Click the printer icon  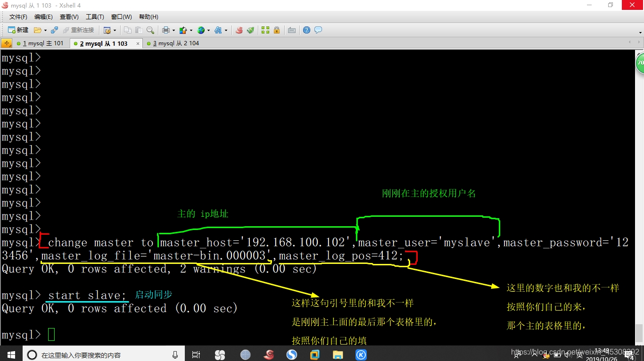[166, 30]
